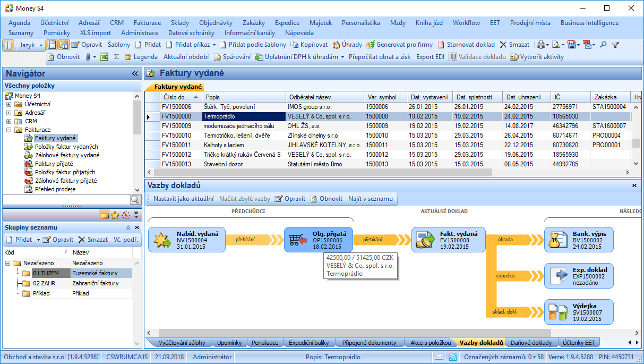The height and width of the screenshot is (364, 644).
Task: Click the print preview magnifier page icon
Action: coord(555,45)
